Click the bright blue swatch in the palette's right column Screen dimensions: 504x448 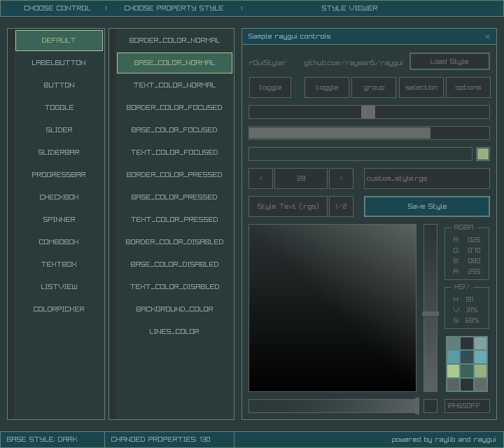(480, 357)
